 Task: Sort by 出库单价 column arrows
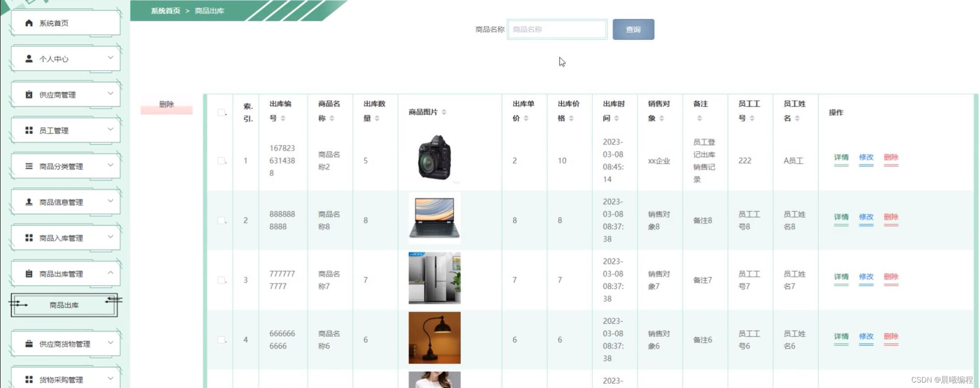[x=526, y=118]
